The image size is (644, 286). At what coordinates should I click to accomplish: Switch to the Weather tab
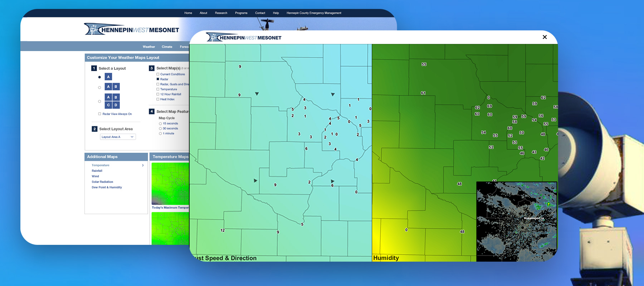click(149, 47)
